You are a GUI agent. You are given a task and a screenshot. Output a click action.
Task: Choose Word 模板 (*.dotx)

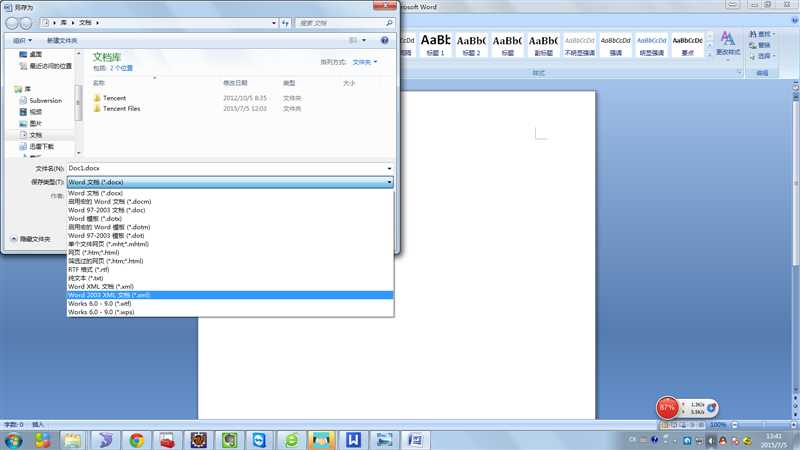pos(230,218)
